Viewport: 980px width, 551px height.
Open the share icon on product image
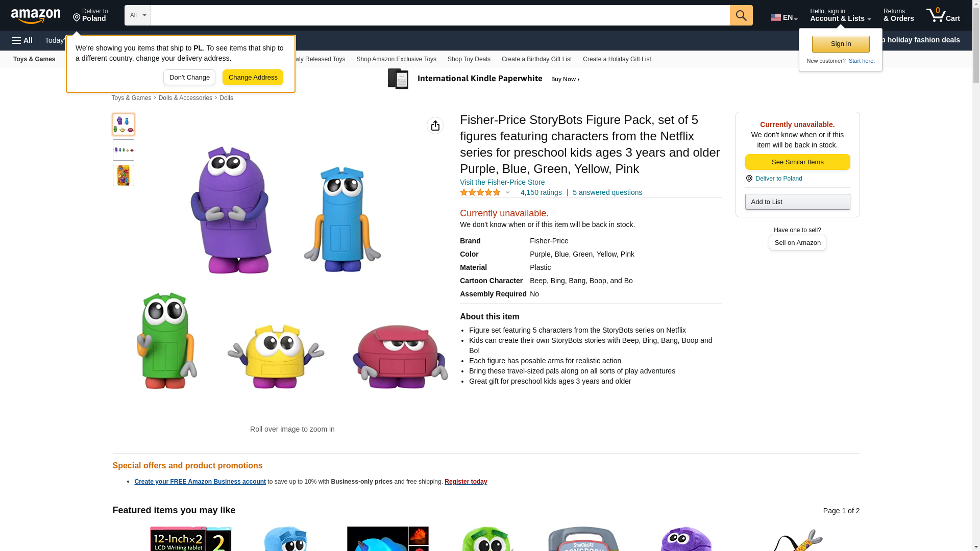435,126
